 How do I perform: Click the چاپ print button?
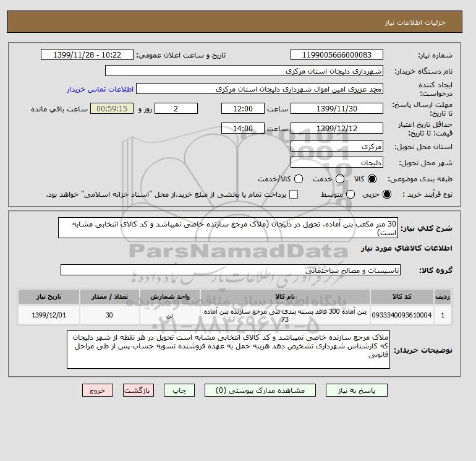point(179,390)
